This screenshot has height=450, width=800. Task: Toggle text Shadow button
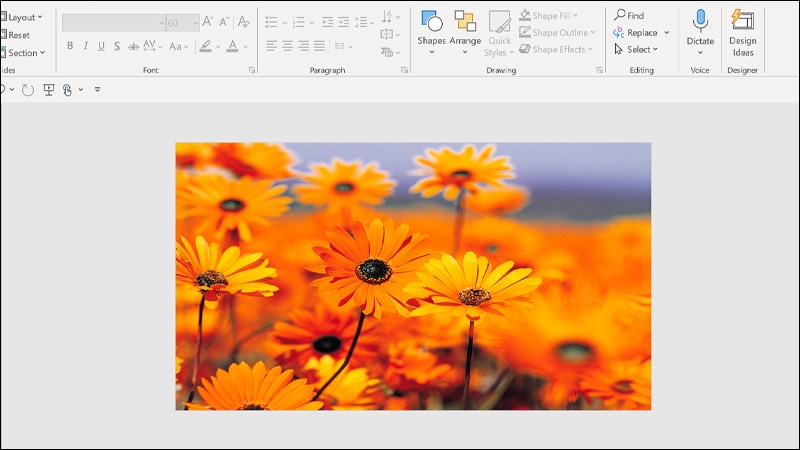pyautogui.click(x=117, y=46)
